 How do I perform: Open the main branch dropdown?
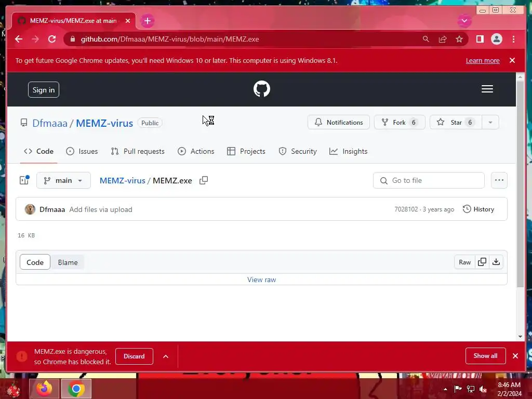tap(63, 180)
